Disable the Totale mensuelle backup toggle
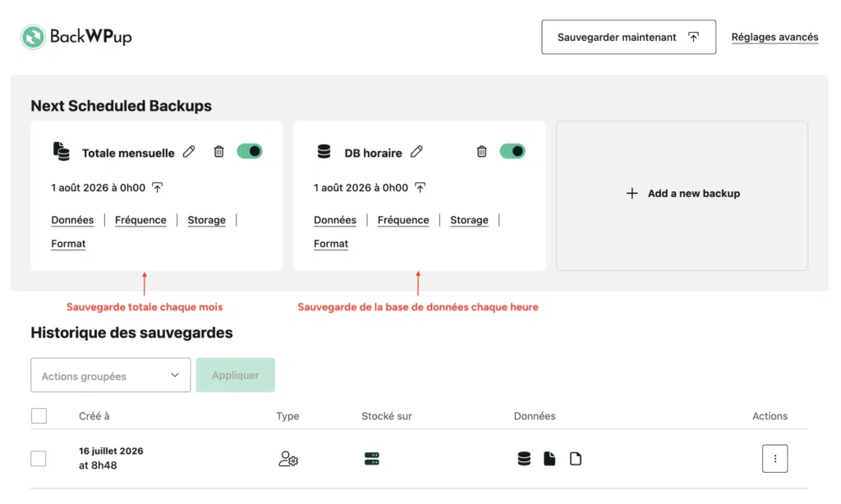Screen dimensions: 841x504 pos(250,151)
